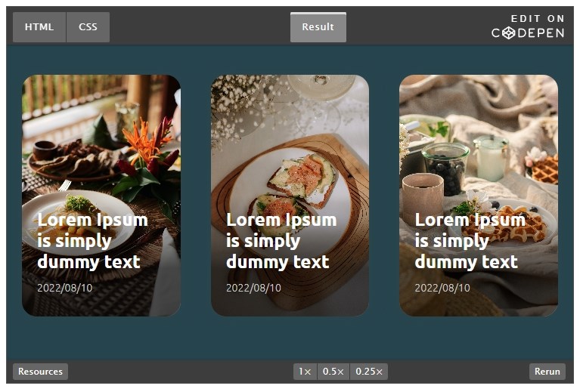Click the first card's Lorem Ipsum title

pyautogui.click(x=92, y=241)
